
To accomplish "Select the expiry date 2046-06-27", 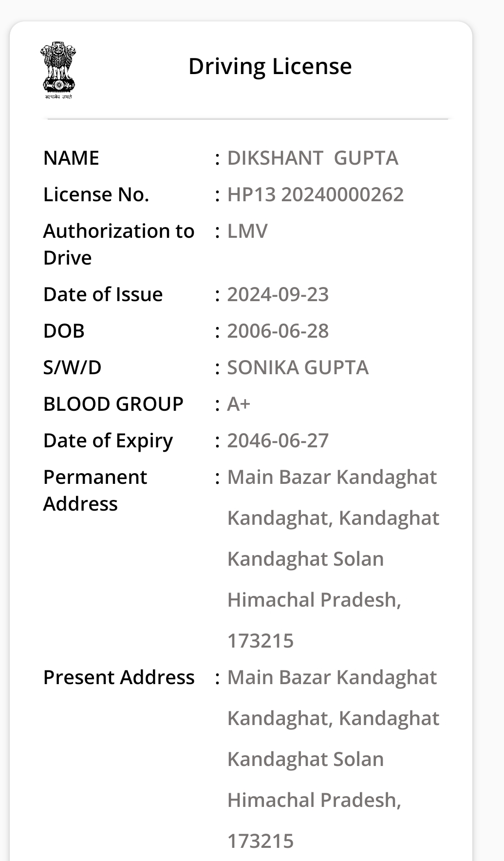I will [x=278, y=440].
